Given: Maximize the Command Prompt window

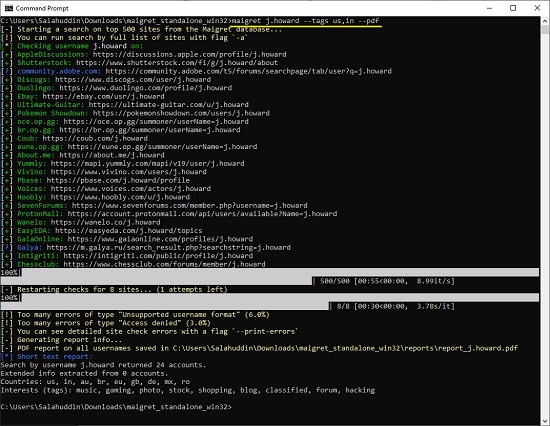Looking at the screenshot, I should 513,8.
